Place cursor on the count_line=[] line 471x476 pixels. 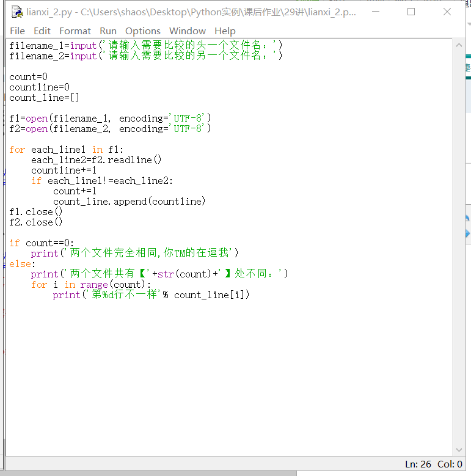click(x=44, y=98)
